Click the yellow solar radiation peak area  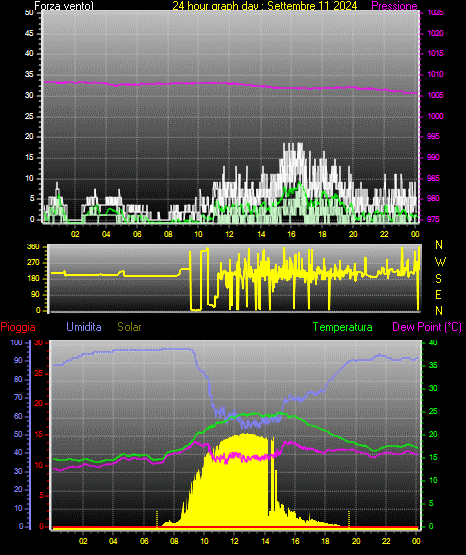click(x=244, y=478)
